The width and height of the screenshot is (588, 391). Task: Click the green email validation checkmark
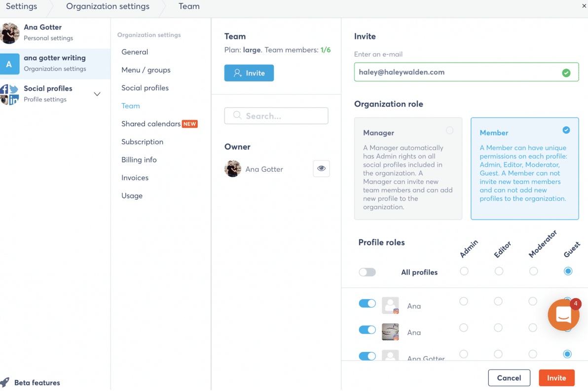[566, 73]
